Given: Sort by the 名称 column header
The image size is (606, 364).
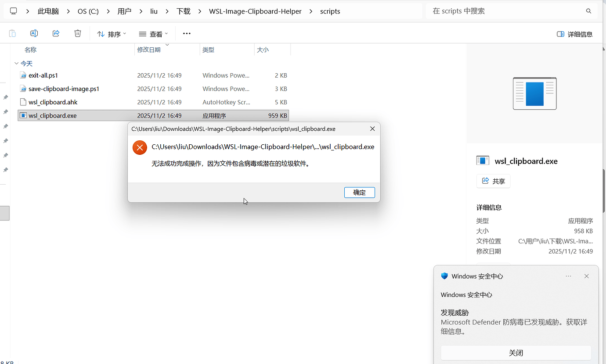Looking at the screenshot, I should point(30,50).
